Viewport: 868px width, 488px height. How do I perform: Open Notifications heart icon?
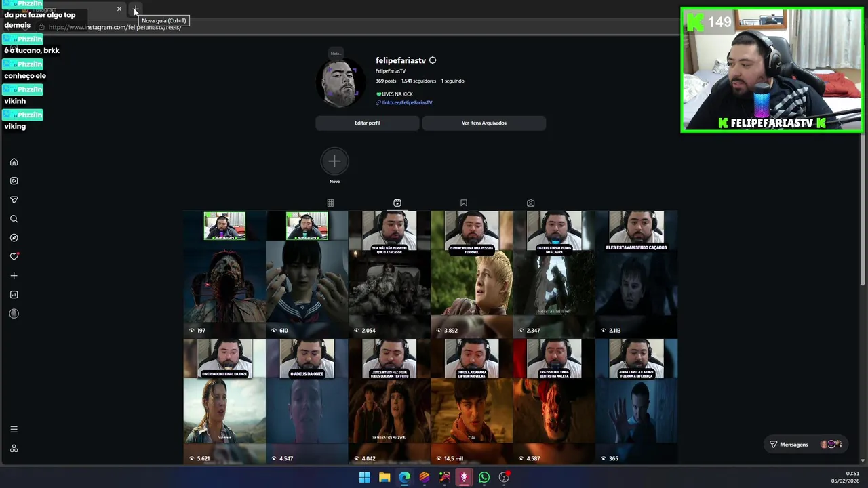[x=14, y=257]
